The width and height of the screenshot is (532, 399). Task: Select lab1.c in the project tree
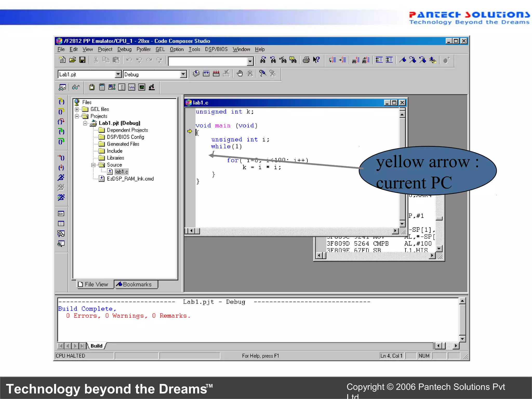point(122,172)
